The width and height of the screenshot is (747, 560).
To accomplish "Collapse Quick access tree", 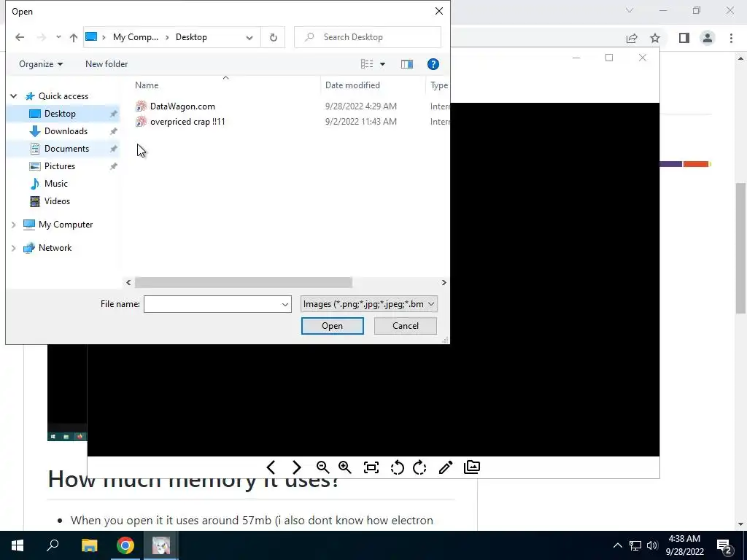I will pos(14,96).
